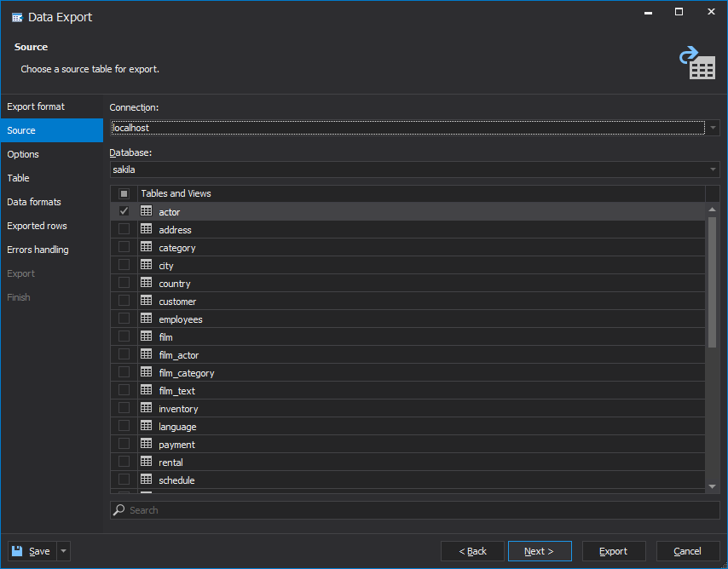Viewport: 728px width, 569px height.
Task: Select the film_category table row
Action: point(407,372)
